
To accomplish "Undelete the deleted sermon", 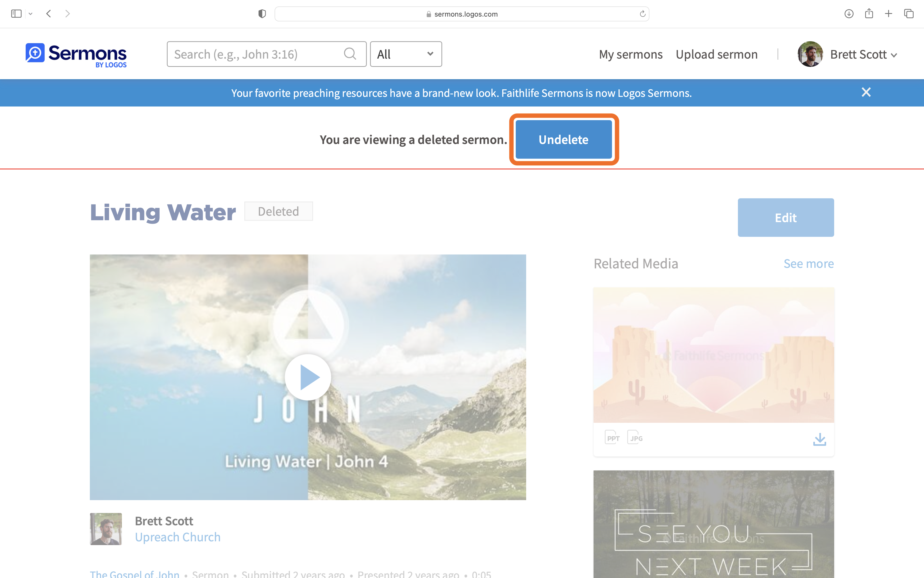I will pyautogui.click(x=564, y=139).
